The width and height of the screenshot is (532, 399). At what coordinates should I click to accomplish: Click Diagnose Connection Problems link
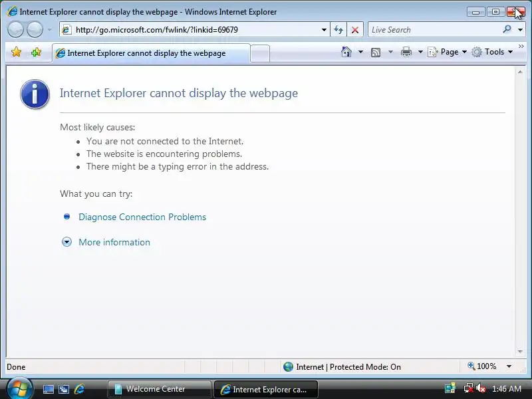(x=142, y=217)
